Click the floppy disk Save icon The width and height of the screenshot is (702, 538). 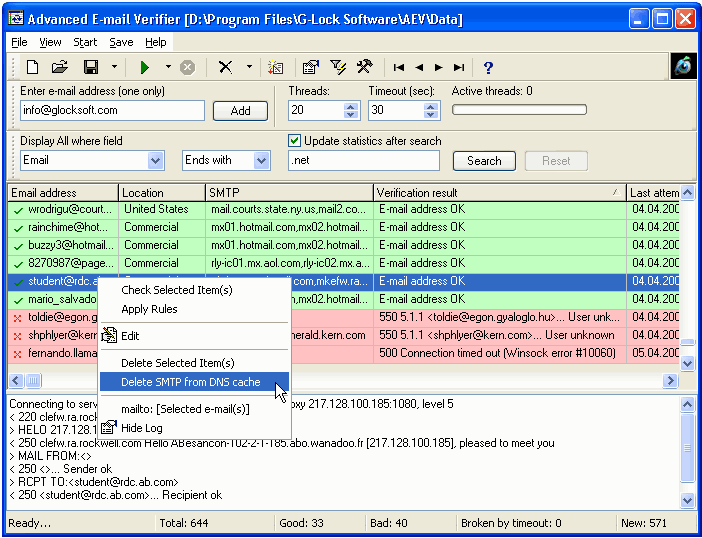pos(91,68)
